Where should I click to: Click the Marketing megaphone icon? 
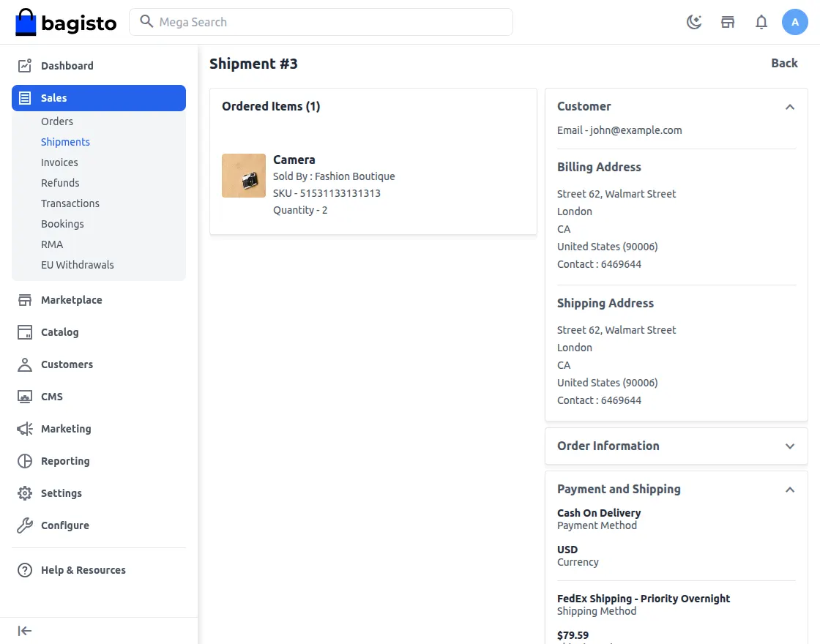pyautogui.click(x=25, y=429)
